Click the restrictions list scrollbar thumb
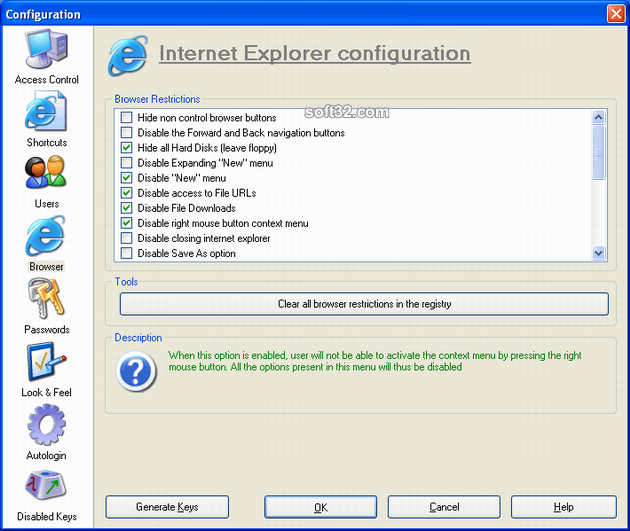630x531 pixels. point(598,152)
